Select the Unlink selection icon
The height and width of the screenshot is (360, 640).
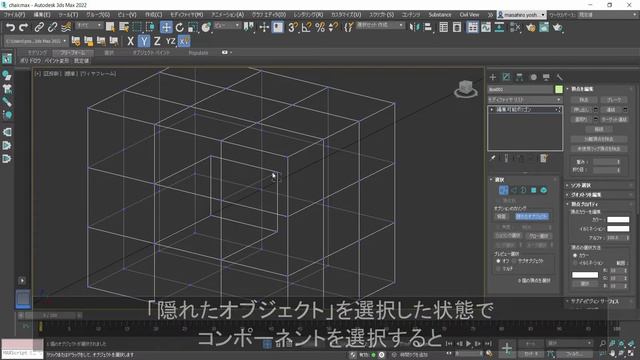coord(52,27)
